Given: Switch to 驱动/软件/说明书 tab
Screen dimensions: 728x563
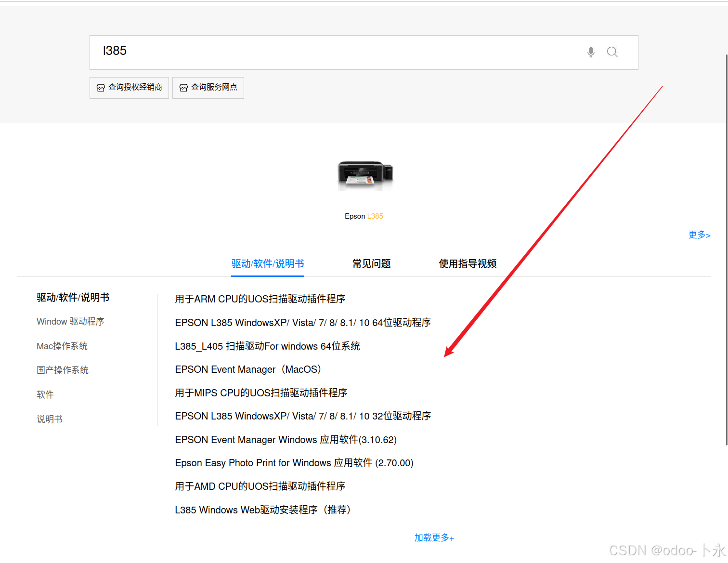Looking at the screenshot, I should pos(268,264).
